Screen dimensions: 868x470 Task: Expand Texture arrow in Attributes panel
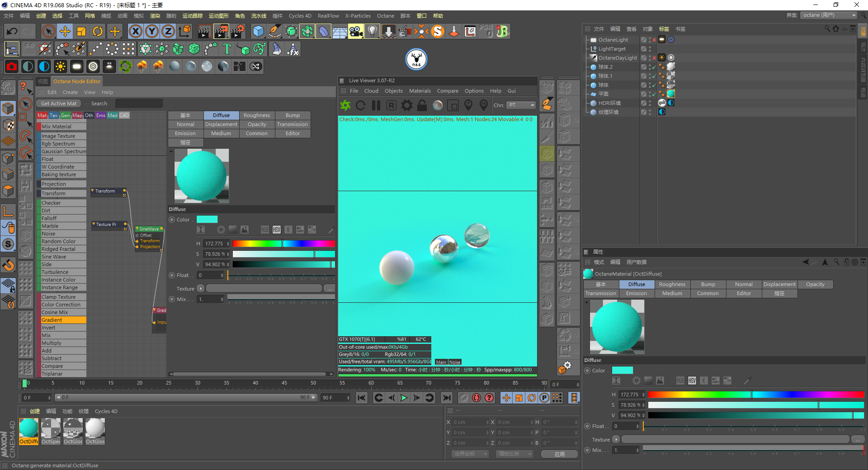point(616,439)
